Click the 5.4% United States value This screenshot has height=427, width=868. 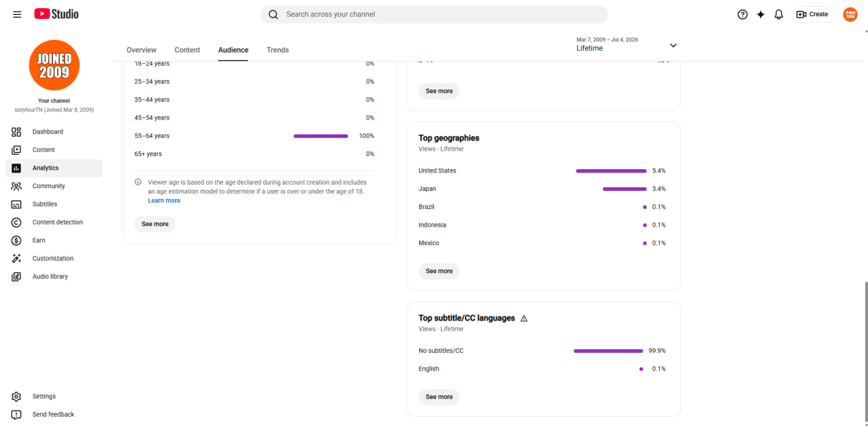coord(659,171)
